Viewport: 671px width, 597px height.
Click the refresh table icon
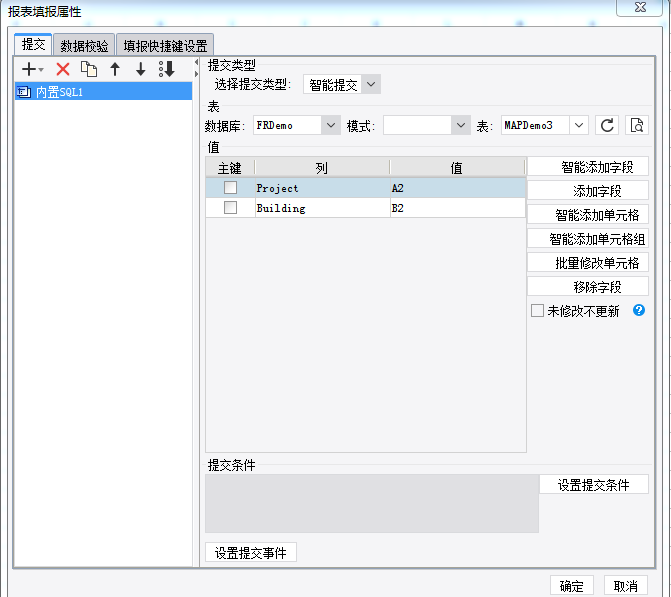pos(607,125)
